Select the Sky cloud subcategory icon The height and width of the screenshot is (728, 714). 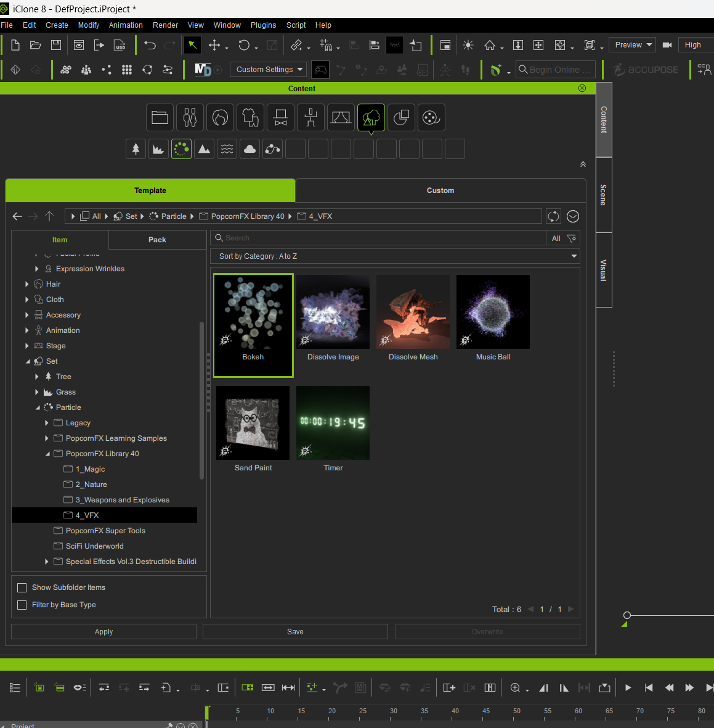click(x=249, y=149)
